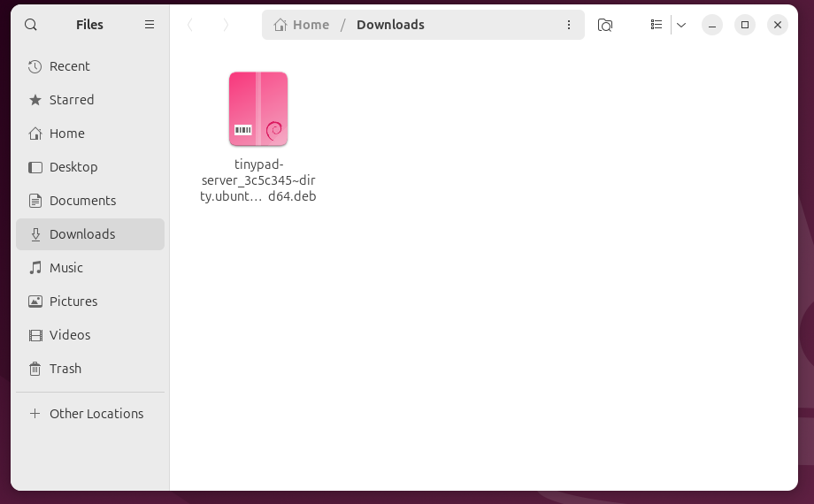The height and width of the screenshot is (504, 814).
Task: Switch to list view with toggle icon
Action: click(657, 25)
